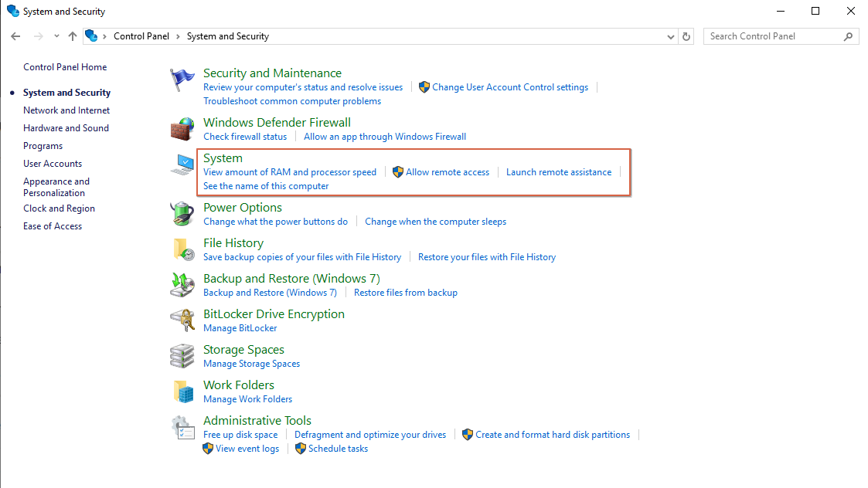Expand the chevron after Control Panel breadcrumb
868x488 pixels.
178,36
